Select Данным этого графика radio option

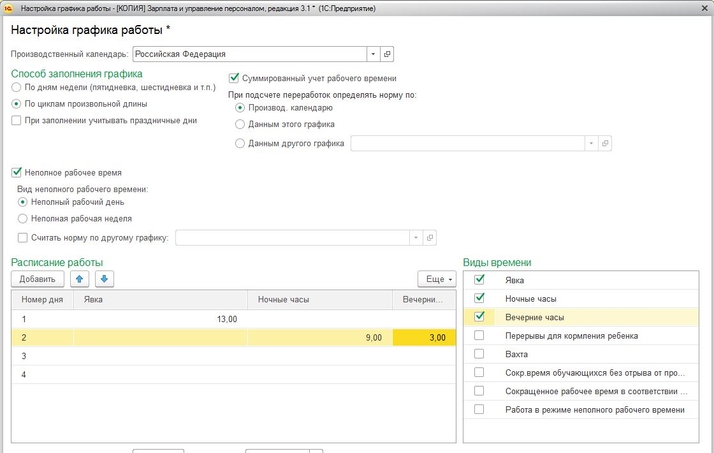[x=239, y=124]
